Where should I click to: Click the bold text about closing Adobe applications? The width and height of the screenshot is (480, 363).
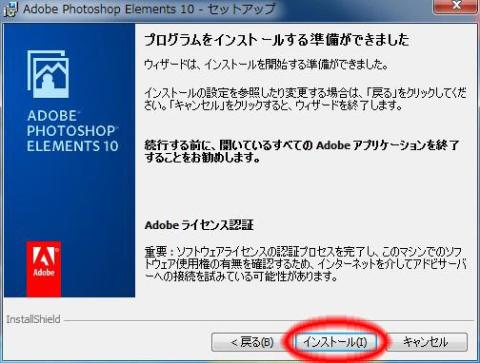pos(302,151)
